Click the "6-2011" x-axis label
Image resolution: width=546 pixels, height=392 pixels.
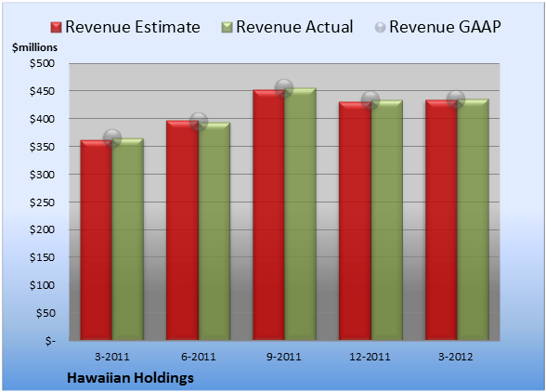(x=199, y=357)
